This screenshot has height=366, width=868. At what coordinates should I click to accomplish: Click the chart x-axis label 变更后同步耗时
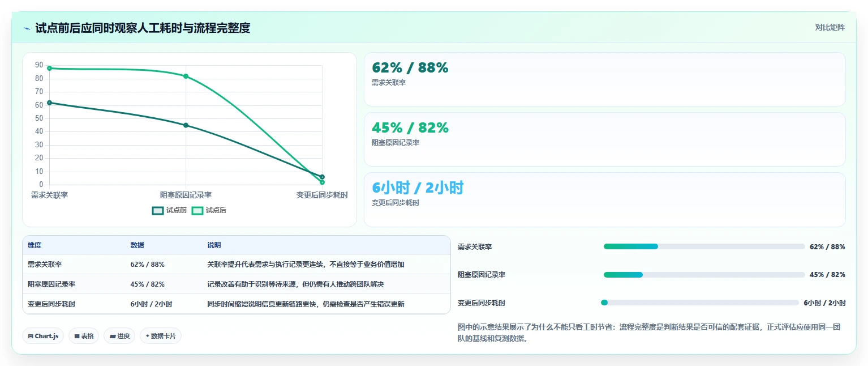click(322, 195)
